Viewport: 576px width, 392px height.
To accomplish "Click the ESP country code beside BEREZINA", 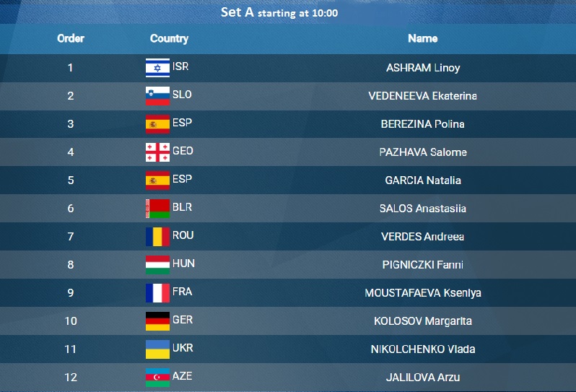I will click(x=182, y=123).
